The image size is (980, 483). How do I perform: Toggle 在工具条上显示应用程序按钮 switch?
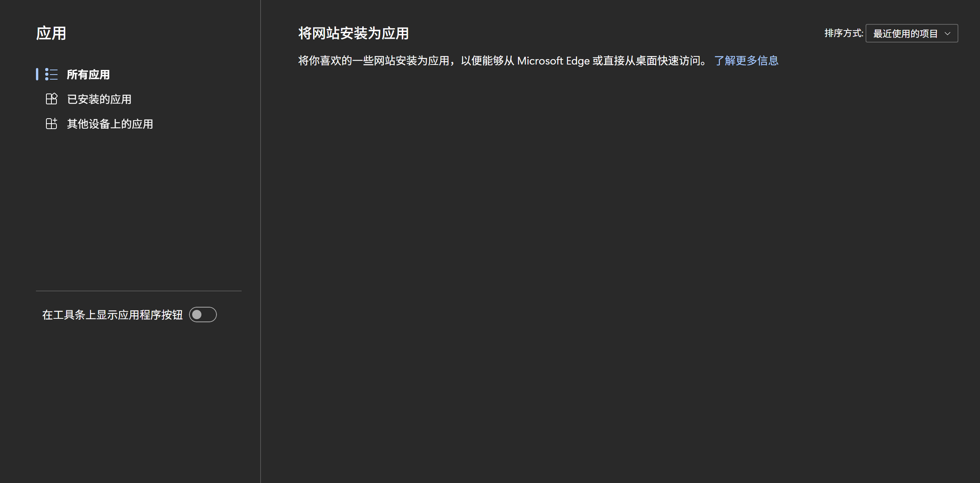point(203,315)
